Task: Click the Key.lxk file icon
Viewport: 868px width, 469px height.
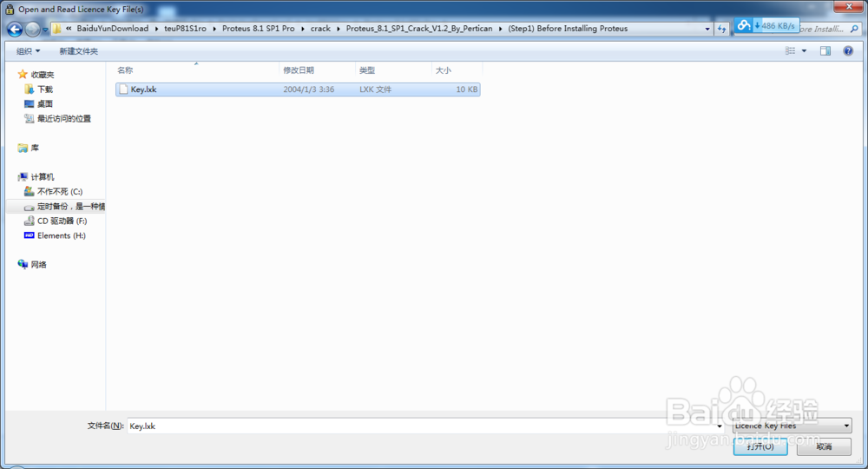Action: point(124,89)
